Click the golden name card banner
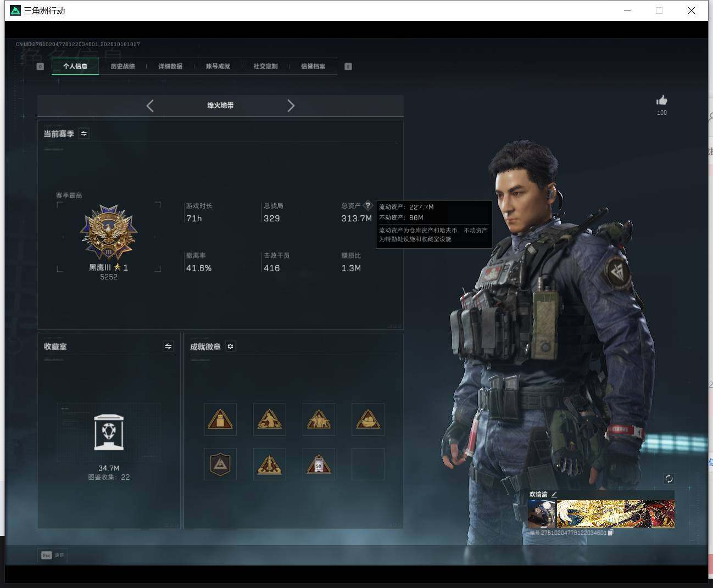Viewport: 713px width, 588px height. (x=616, y=513)
